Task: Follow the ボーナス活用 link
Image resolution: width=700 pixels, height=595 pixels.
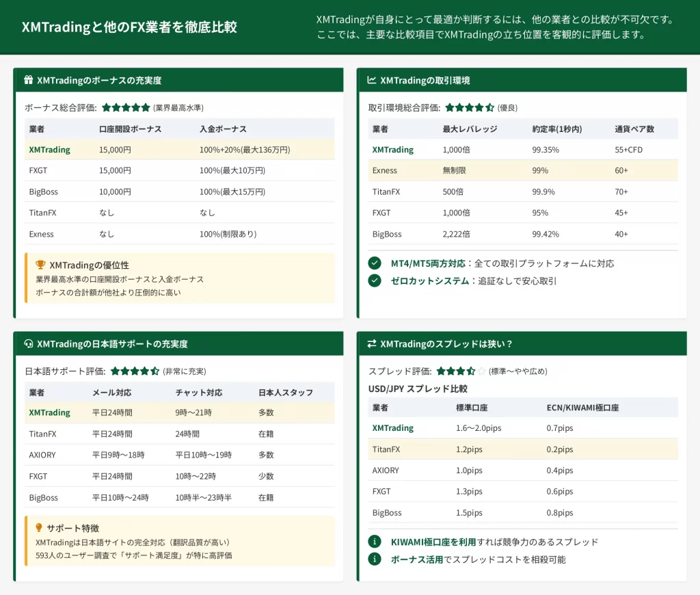Action: [x=415, y=559]
